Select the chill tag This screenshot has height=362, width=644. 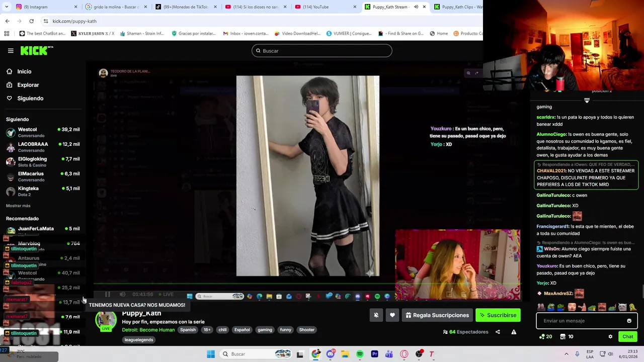[x=222, y=330]
